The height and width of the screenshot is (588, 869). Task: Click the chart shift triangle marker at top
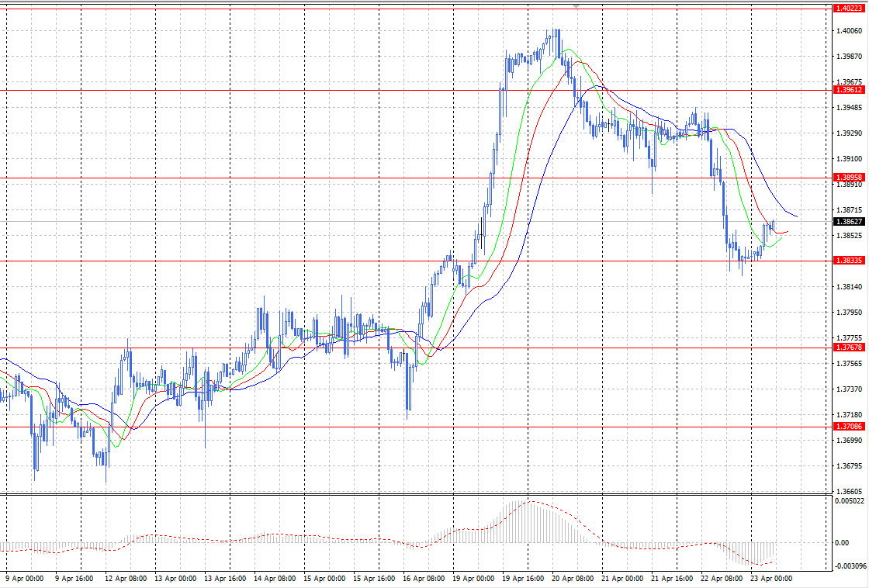point(576,5)
